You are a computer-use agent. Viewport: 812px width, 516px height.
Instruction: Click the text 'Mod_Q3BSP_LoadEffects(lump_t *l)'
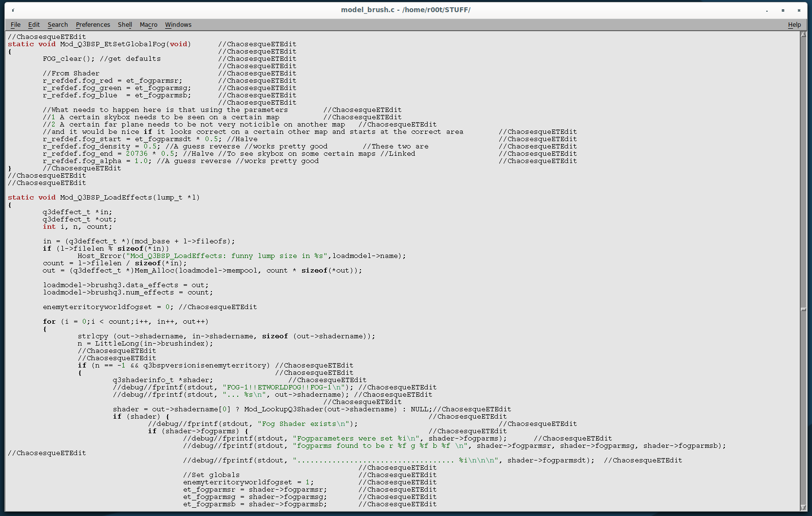click(x=130, y=198)
